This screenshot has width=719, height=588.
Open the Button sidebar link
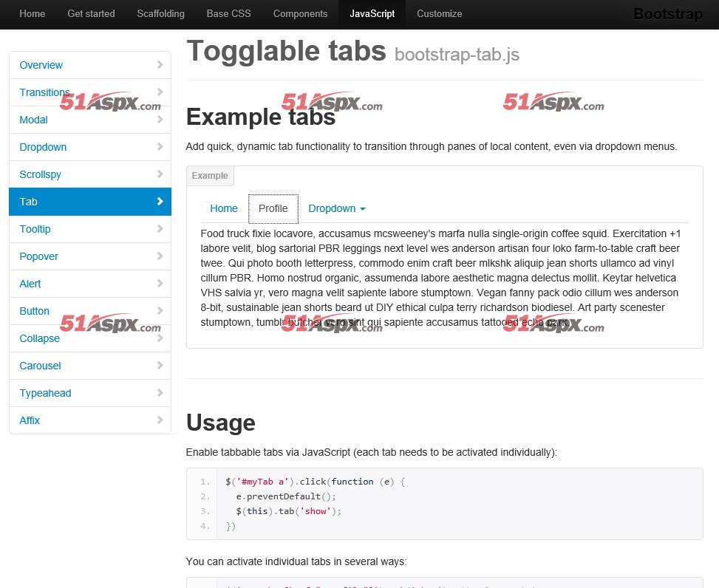tap(90, 311)
